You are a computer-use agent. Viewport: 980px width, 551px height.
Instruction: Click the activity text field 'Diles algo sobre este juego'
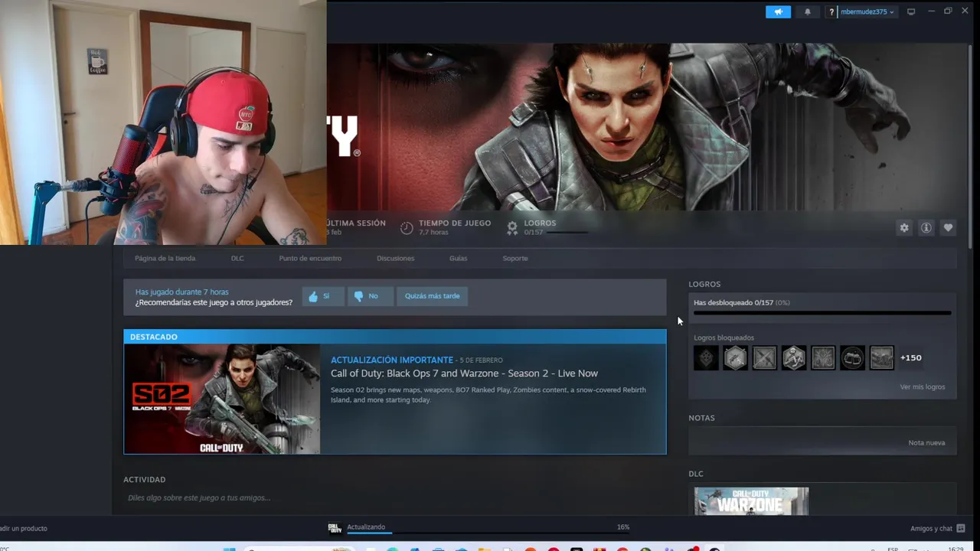[199, 497]
